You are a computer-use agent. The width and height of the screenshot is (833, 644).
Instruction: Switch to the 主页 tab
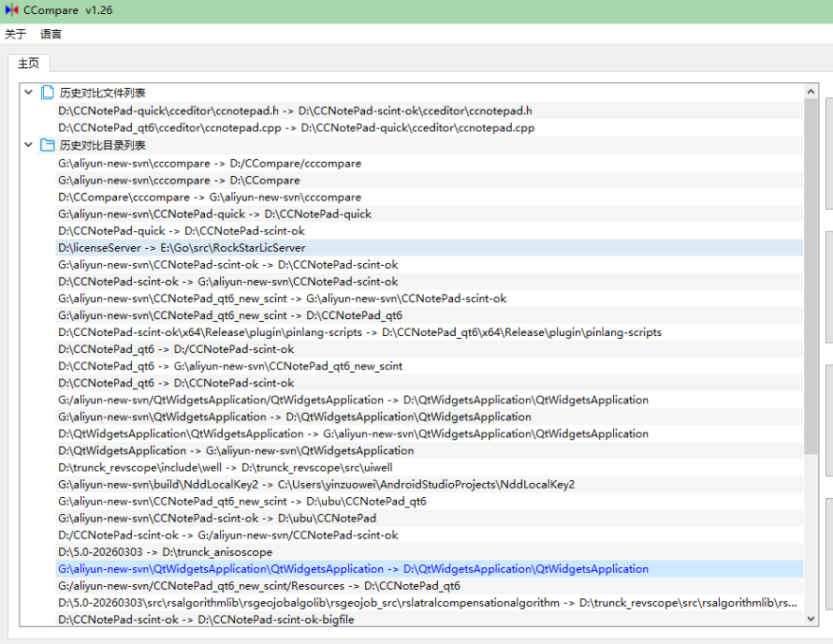28,64
